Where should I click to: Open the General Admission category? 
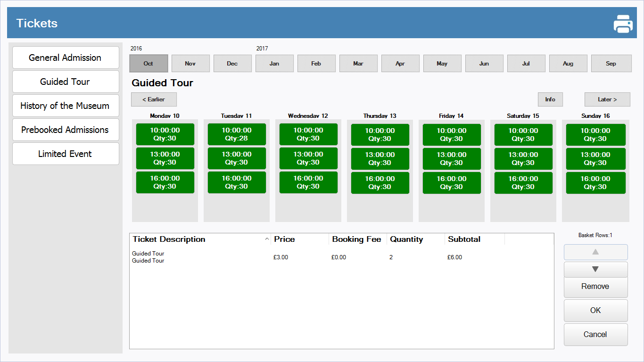[x=66, y=58]
